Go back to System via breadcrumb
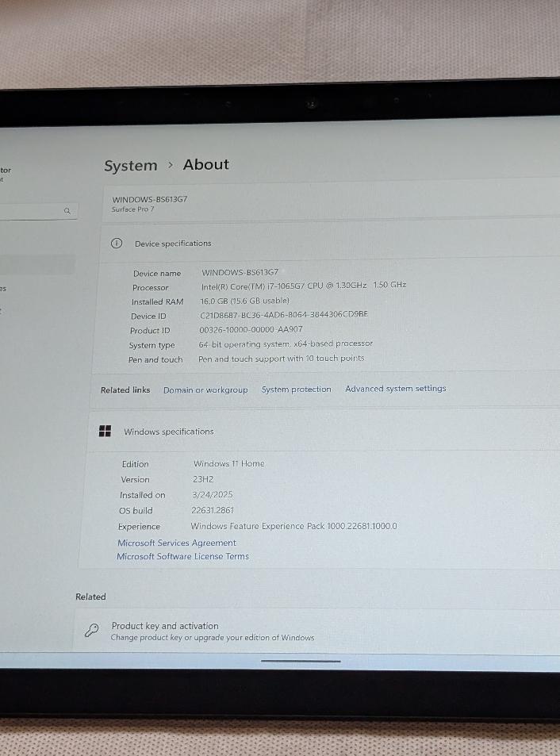Screen dimensions: 560x756 coord(131,166)
